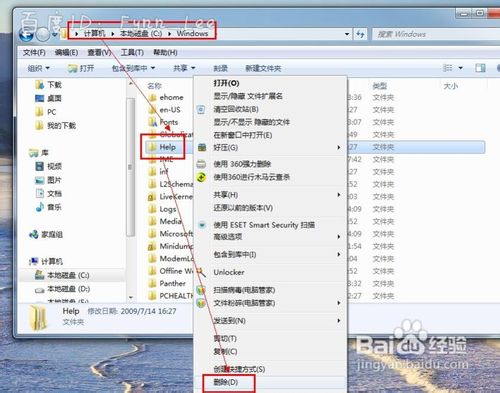This screenshot has height=393, width=500.
Task: Open the 文件(F) menu
Action: point(34,52)
